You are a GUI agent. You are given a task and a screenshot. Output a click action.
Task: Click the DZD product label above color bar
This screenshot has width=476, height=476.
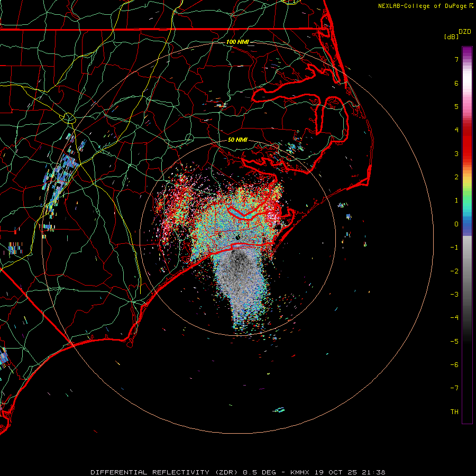pyautogui.click(x=465, y=32)
